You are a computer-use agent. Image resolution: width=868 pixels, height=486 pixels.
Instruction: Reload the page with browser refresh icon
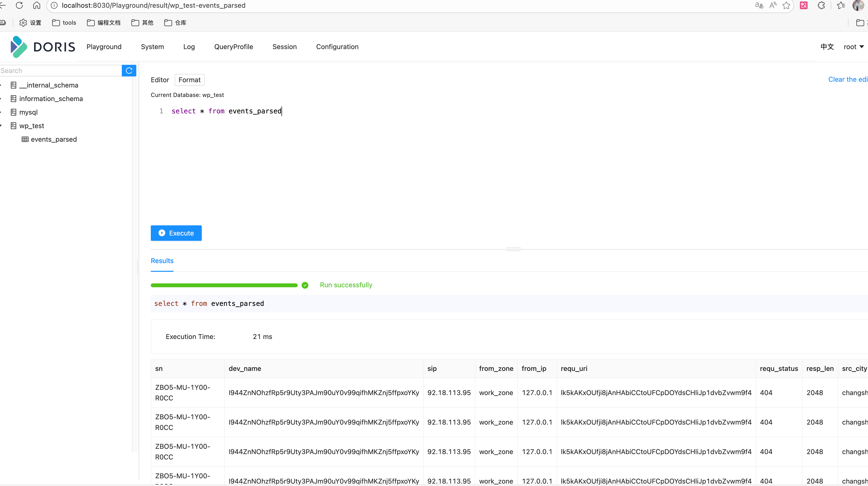coord(19,5)
